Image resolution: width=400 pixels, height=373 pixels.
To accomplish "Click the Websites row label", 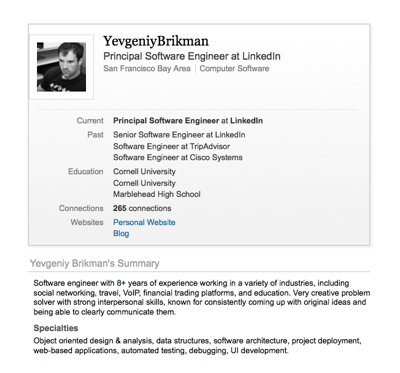I will pyautogui.click(x=87, y=222).
